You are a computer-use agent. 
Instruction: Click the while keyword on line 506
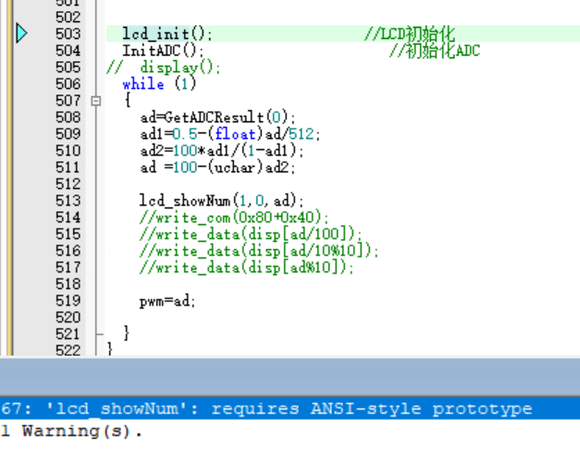143,84
